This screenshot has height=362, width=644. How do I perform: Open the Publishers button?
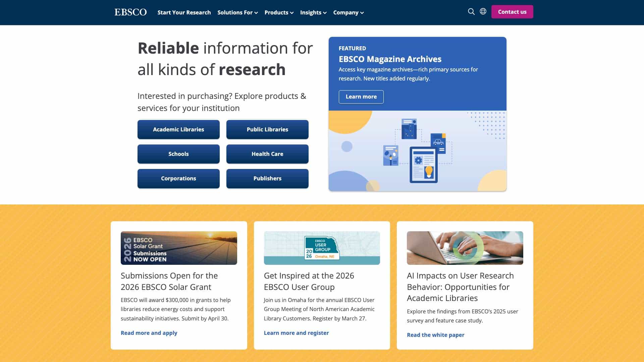click(x=267, y=178)
